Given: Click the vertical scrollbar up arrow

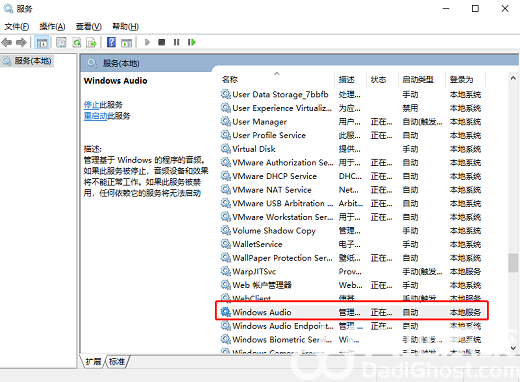Looking at the screenshot, I should 513,78.
